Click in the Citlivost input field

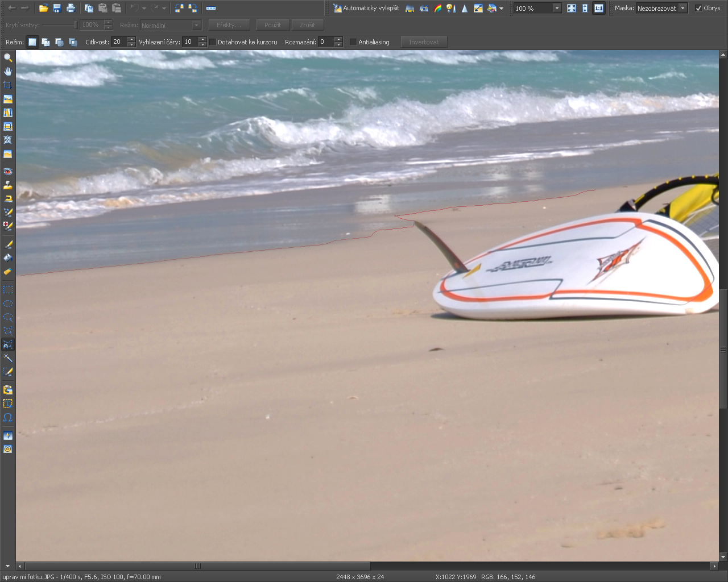tap(119, 42)
